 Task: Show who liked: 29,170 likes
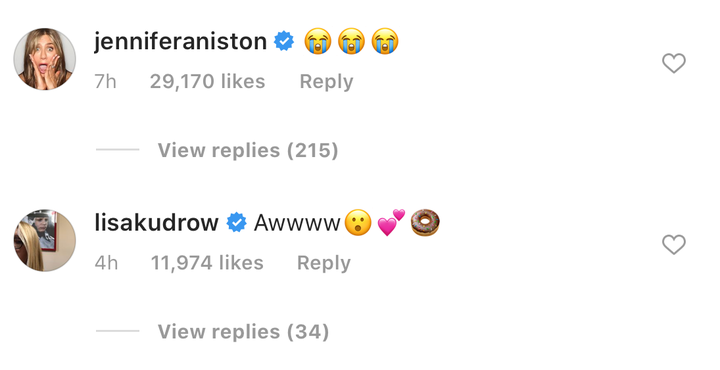click(x=208, y=82)
